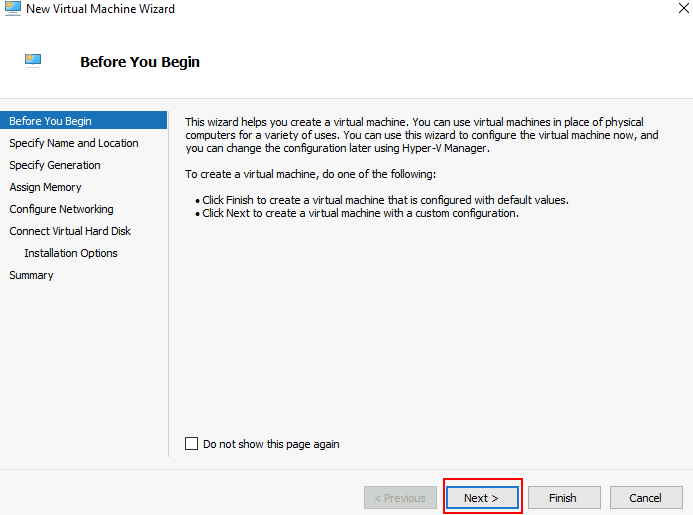Go to Specify Name and Location step
This screenshot has height=515, width=693.
tap(74, 143)
